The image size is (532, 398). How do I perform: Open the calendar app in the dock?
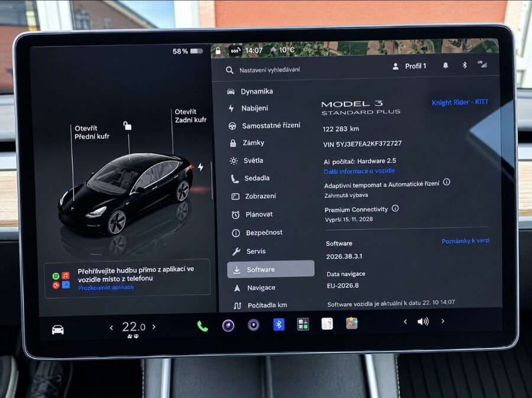coord(327,324)
